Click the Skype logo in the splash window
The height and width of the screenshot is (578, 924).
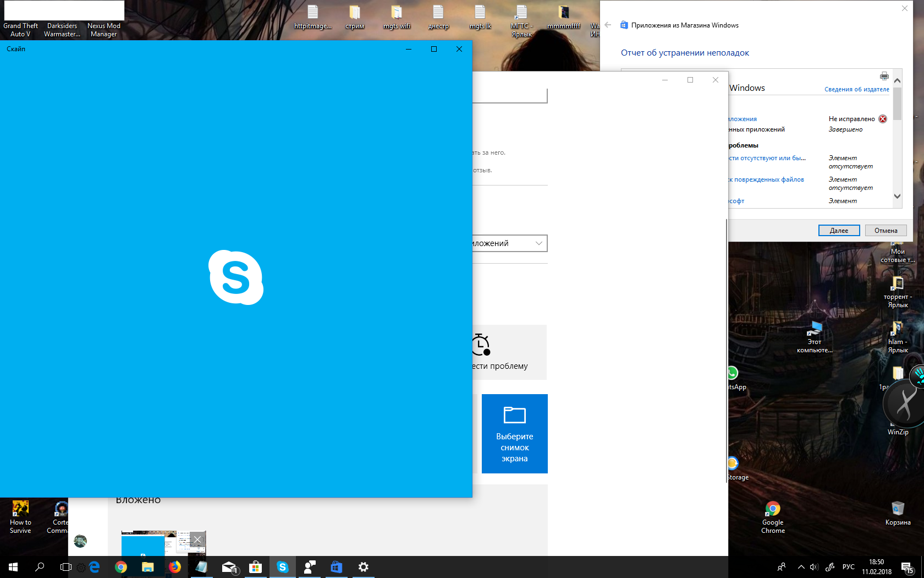[236, 277]
